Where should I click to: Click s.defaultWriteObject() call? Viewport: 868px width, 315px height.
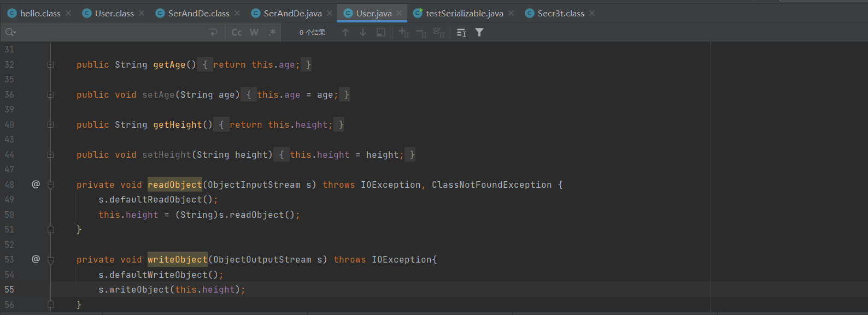[161, 275]
